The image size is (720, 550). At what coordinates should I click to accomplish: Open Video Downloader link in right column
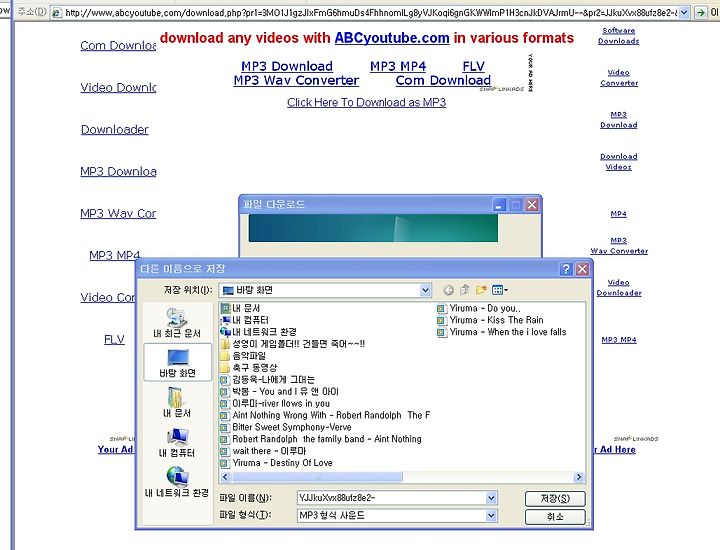[619, 287]
